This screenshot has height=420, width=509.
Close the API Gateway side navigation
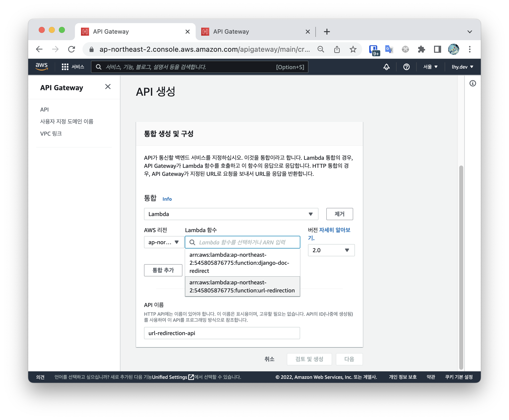(108, 87)
